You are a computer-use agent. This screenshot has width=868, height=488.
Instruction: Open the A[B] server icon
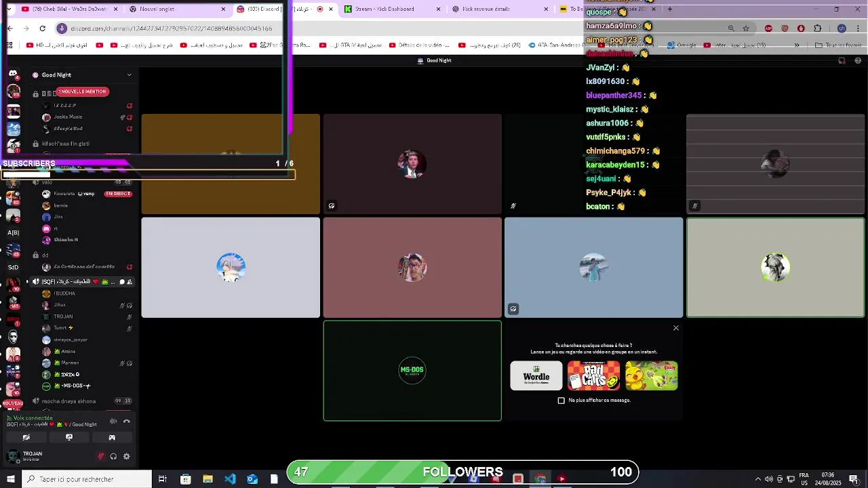tap(13, 232)
